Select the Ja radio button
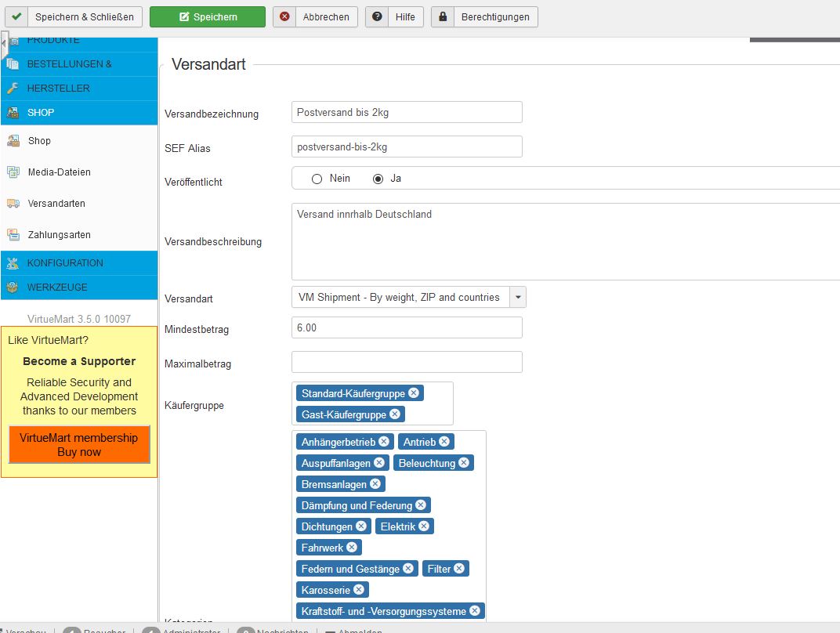The image size is (840, 633). pyautogui.click(x=378, y=179)
